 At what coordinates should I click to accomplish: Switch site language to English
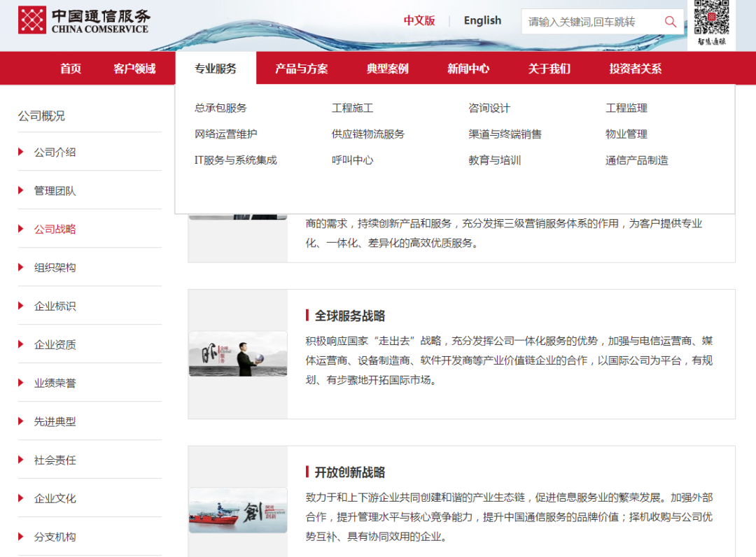pos(482,20)
